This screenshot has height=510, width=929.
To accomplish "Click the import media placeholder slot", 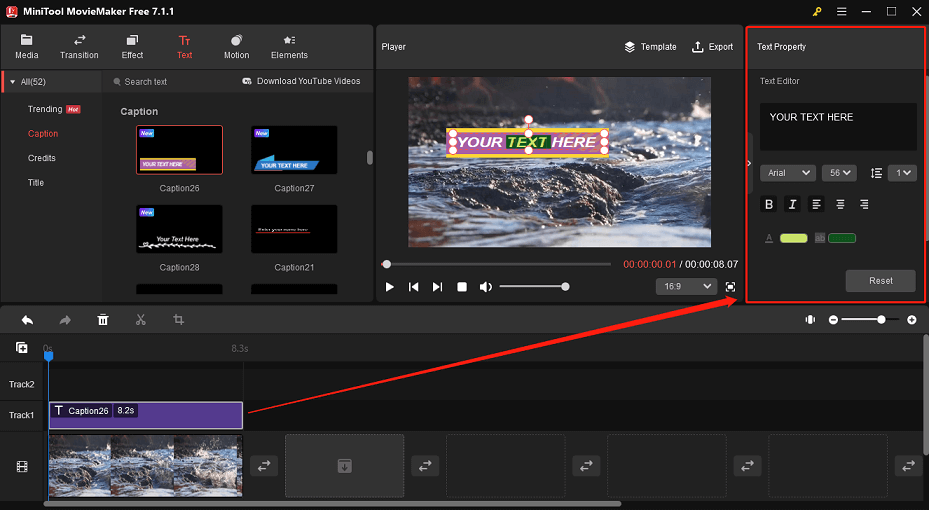I will point(344,466).
